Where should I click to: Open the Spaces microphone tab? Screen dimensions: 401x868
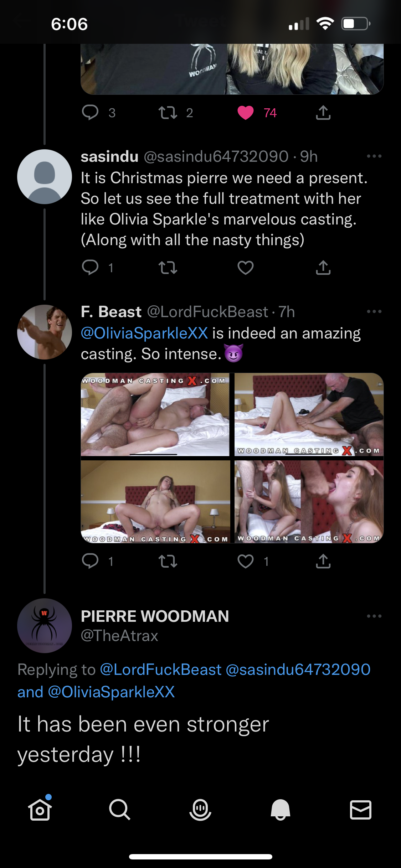200,810
